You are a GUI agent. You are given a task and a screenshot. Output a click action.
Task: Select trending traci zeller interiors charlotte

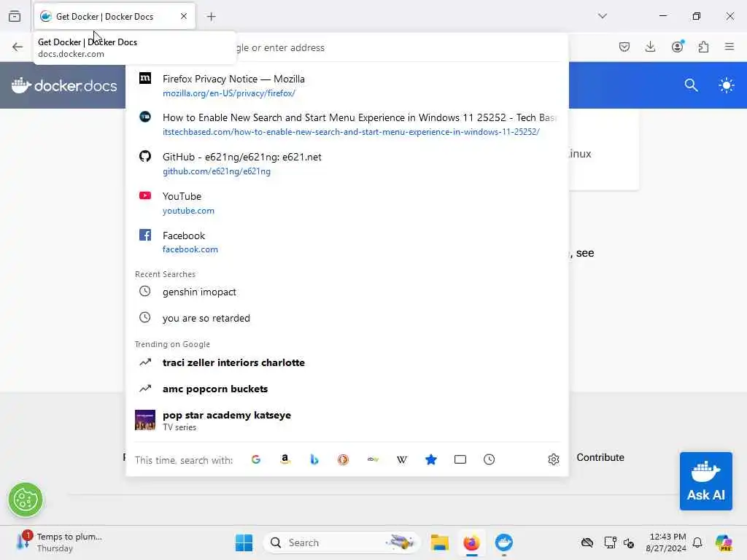click(x=347, y=362)
